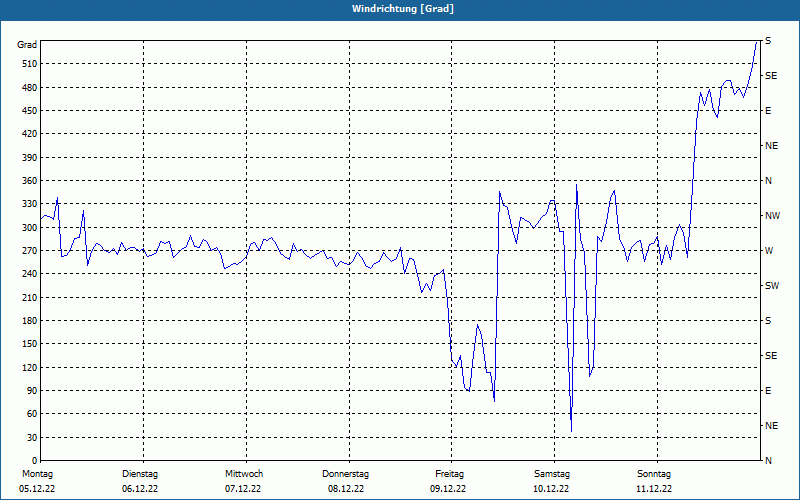Select the 150 y-axis tick label
The image size is (800, 500).
click(30, 343)
